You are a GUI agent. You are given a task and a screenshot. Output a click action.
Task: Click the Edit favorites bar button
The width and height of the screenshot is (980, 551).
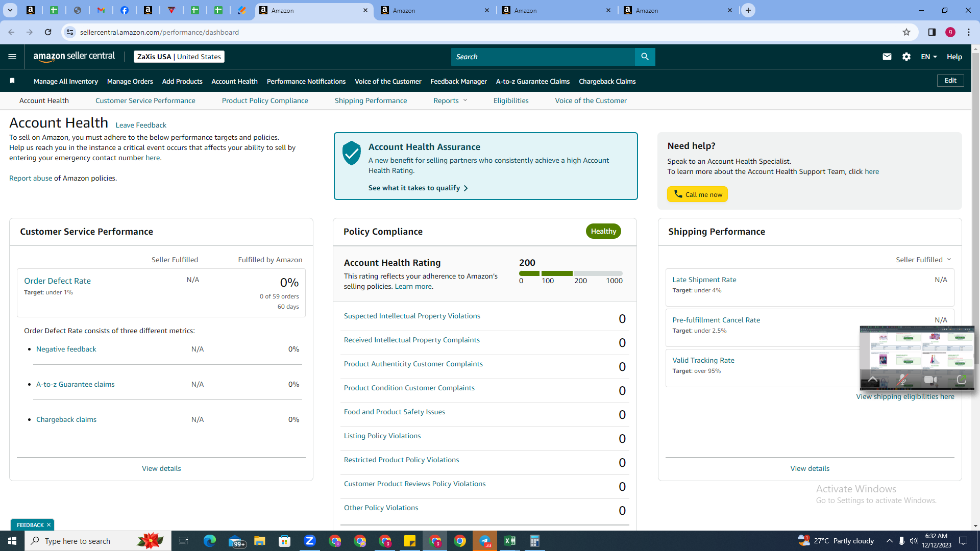(950, 81)
